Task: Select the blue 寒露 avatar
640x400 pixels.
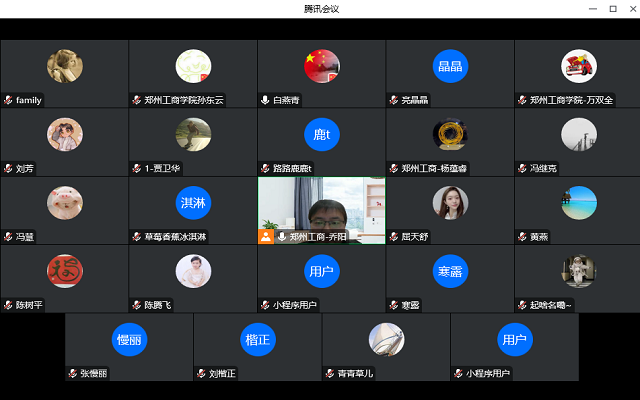Action: click(450, 271)
